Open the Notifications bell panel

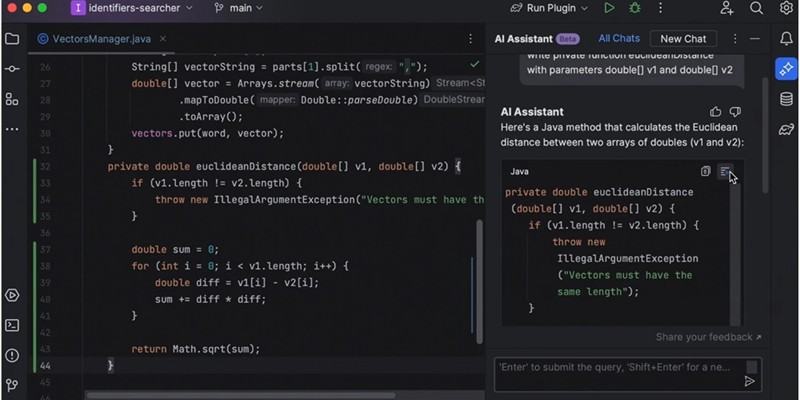(785, 39)
